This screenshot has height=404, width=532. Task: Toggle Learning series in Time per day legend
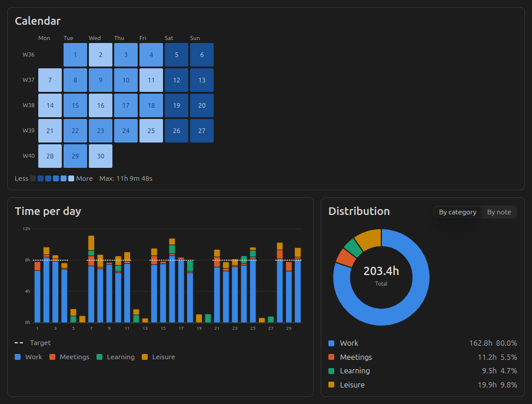point(116,357)
